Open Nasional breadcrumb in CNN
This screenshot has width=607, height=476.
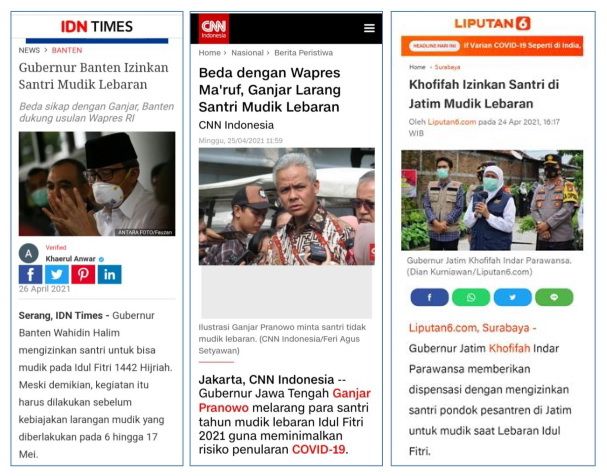click(x=247, y=53)
